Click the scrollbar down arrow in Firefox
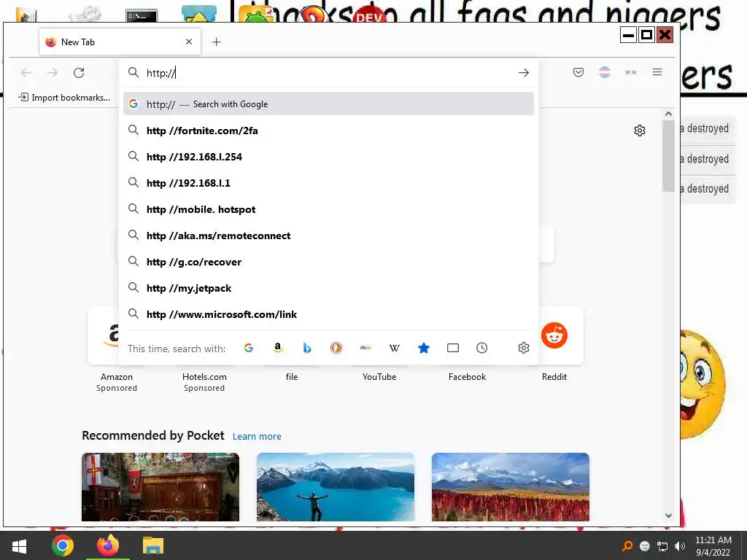 click(x=668, y=516)
